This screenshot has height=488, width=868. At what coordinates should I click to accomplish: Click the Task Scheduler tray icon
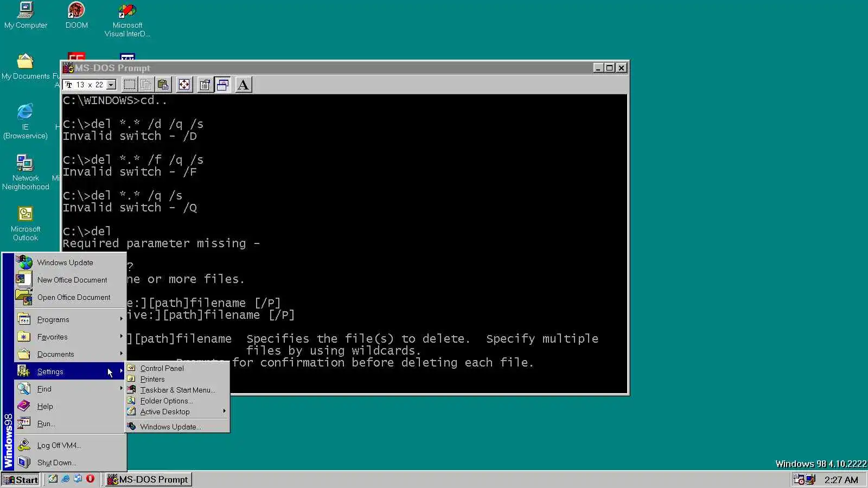pos(799,479)
